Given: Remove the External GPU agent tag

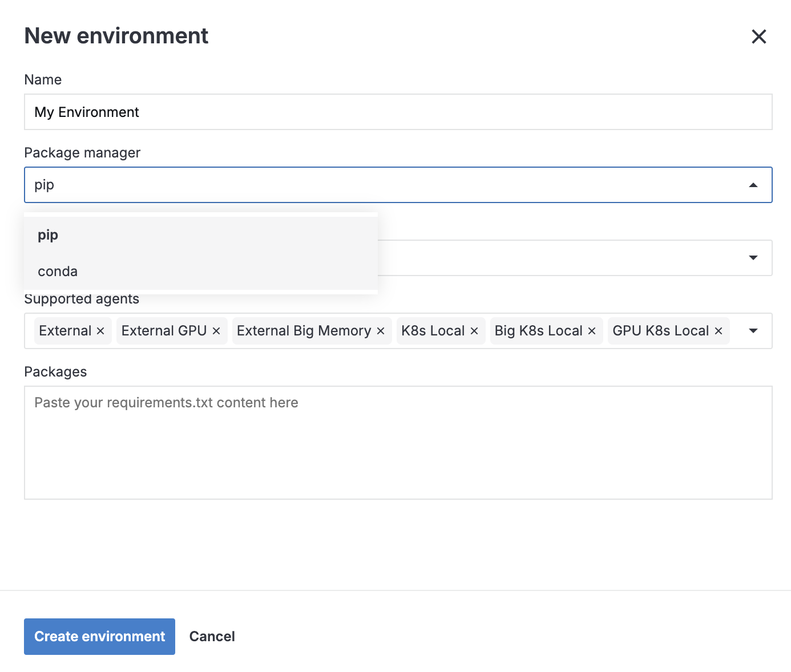Looking at the screenshot, I should coord(217,331).
